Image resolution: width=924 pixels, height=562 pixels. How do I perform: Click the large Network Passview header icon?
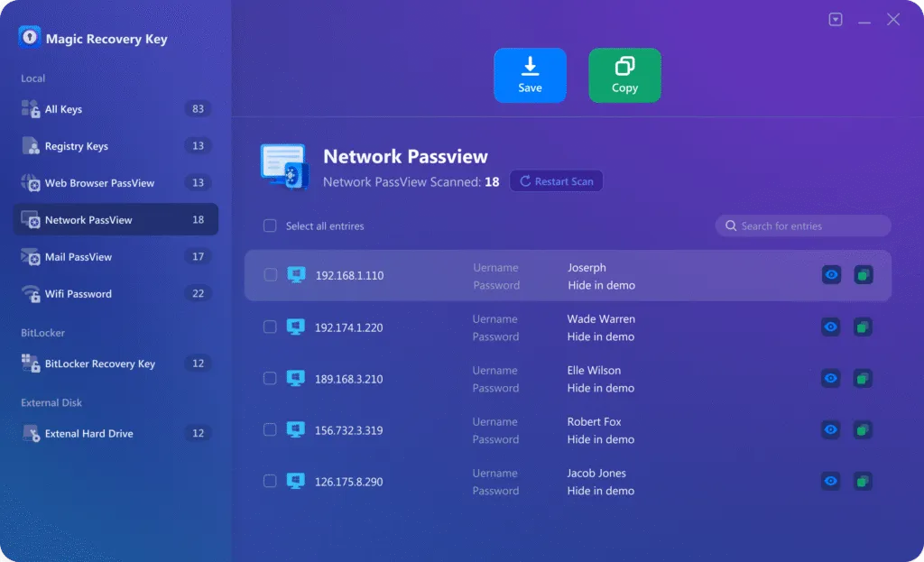284,167
